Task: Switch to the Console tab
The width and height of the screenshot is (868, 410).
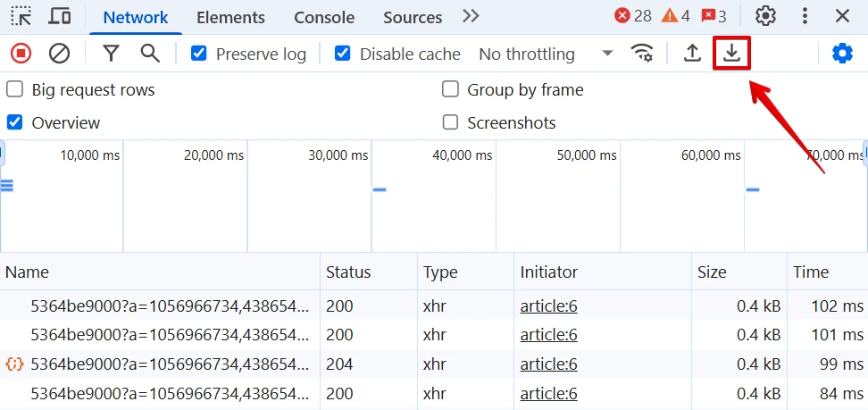Action: tap(324, 17)
